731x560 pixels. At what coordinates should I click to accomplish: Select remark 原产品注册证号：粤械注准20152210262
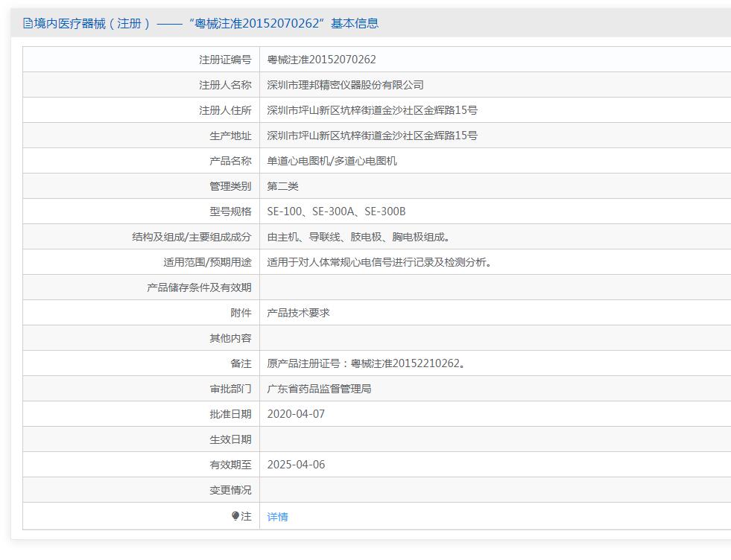tap(366, 363)
